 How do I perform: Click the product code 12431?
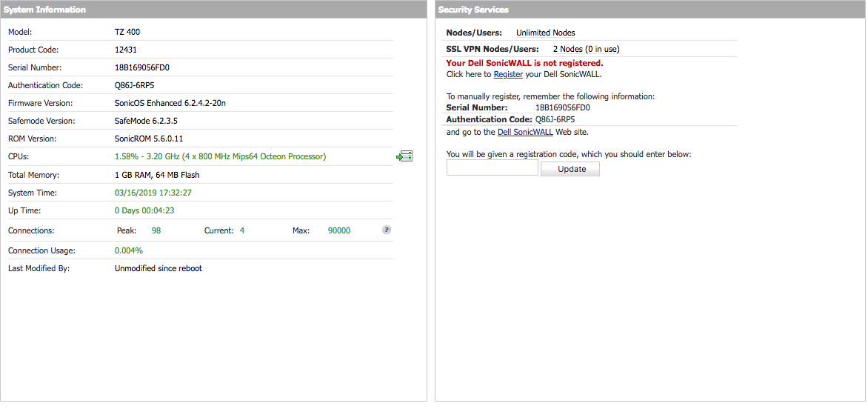[126, 50]
